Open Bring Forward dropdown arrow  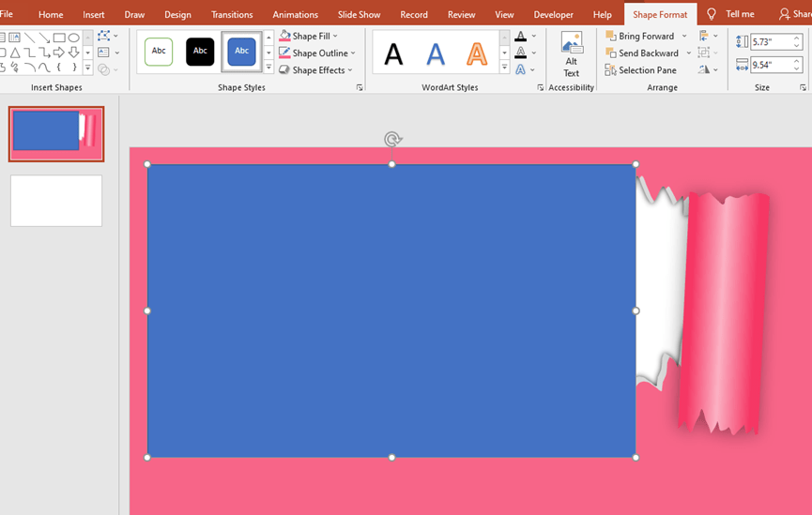coord(684,37)
